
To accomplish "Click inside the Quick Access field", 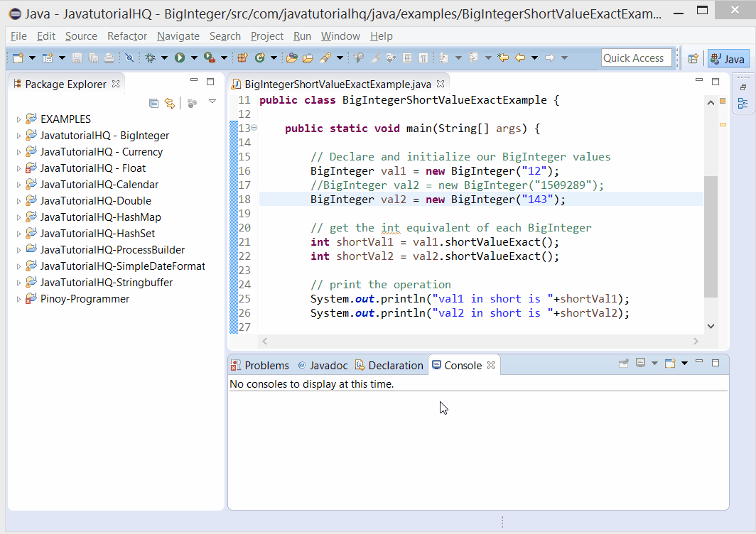I will [636, 58].
